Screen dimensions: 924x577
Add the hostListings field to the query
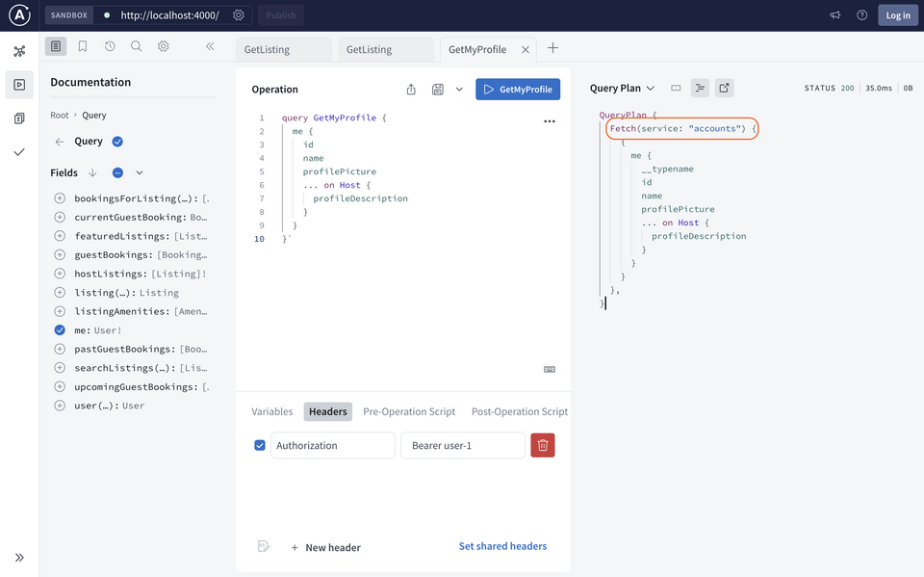pyautogui.click(x=60, y=275)
